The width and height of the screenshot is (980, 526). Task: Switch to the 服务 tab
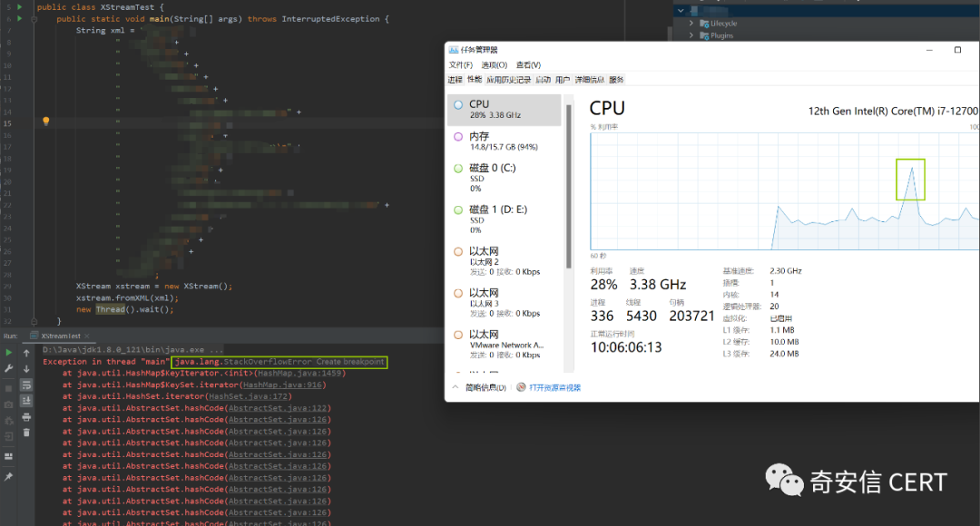[616, 80]
